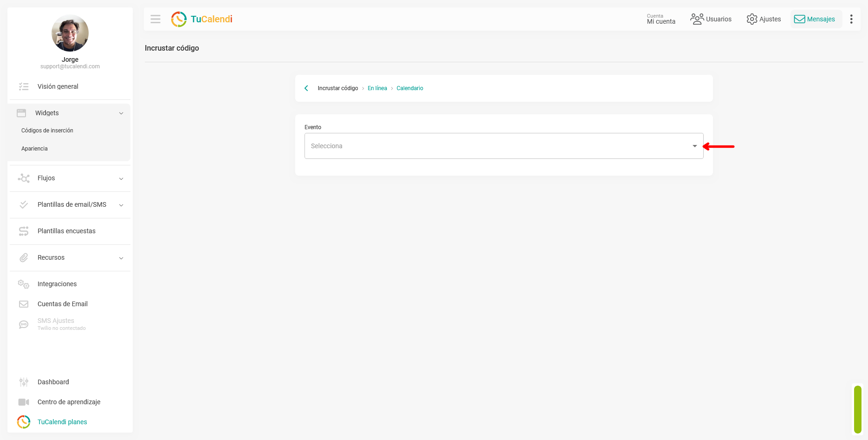Open Cuentas de Email

click(x=63, y=304)
